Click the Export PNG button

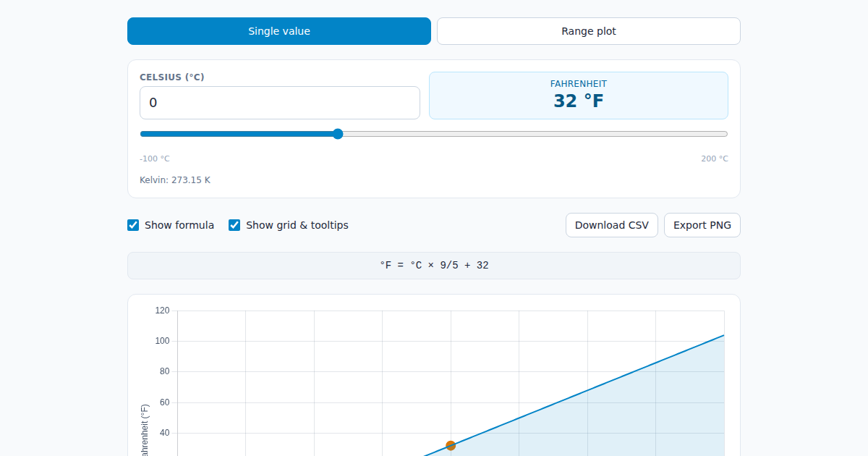(702, 225)
